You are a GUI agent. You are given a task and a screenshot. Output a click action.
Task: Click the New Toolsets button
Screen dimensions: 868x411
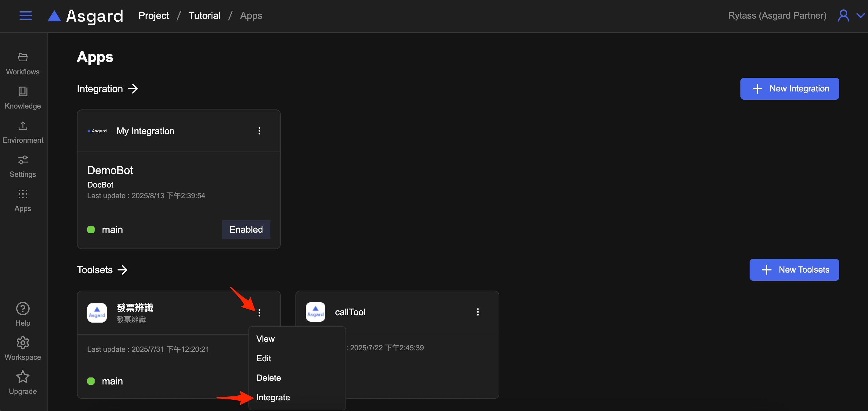click(x=794, y=270)
